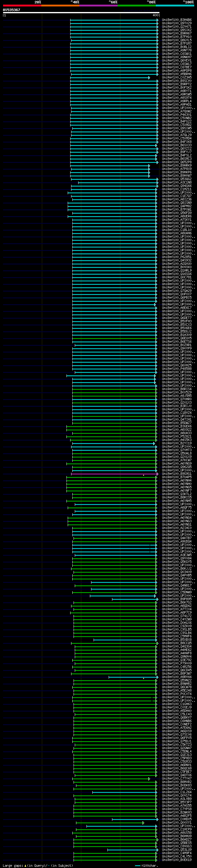This screenshot has width=197, height=868.
Task: Open hit UniRef100_Q94G66
Action: coord(177,186)
